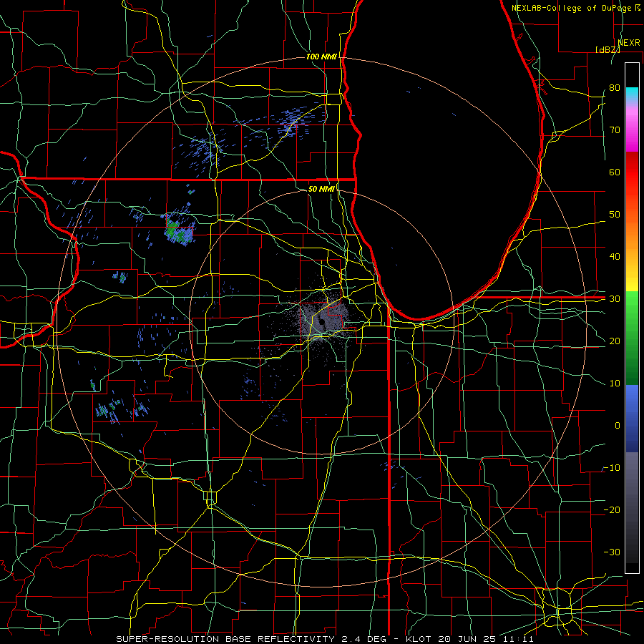The height and width of the screenshot is (644, 644).
Task: Click the 100 NMI range ring label
Action: pyautogui.click(x=321, y=57)
